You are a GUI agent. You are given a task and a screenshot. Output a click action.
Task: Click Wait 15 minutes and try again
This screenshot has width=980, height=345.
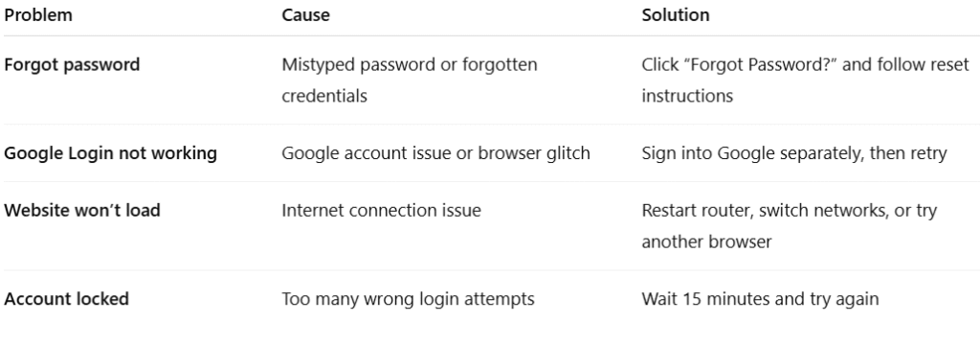point(760,299)
